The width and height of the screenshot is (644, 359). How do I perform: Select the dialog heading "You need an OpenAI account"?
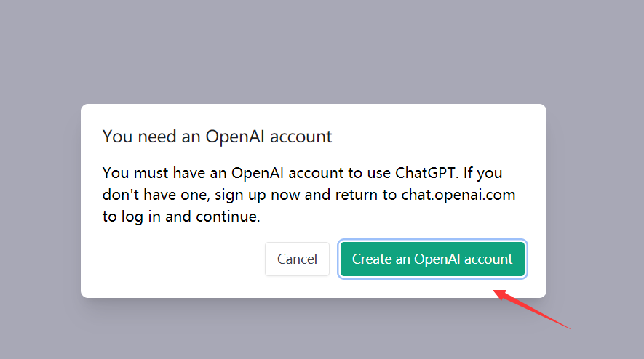tap(217, 136)
